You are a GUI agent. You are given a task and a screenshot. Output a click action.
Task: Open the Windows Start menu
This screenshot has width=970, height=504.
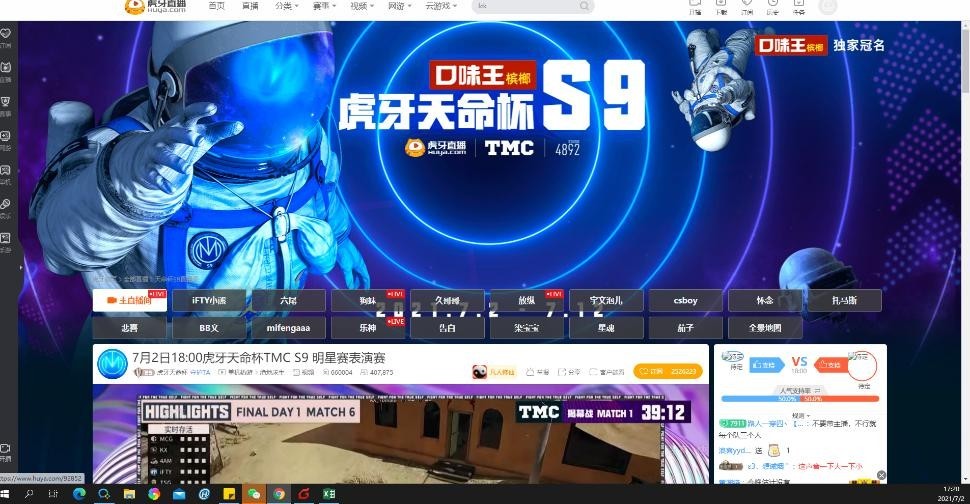pos(6,494)
